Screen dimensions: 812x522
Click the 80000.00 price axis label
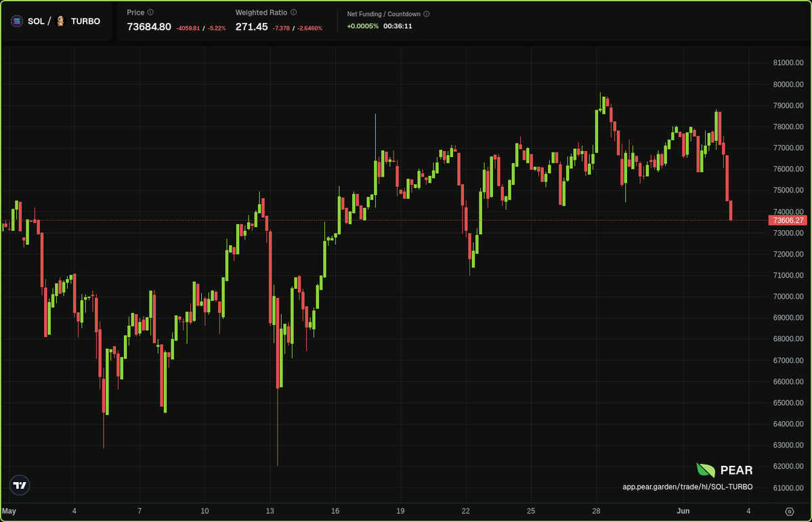point(788,84)
